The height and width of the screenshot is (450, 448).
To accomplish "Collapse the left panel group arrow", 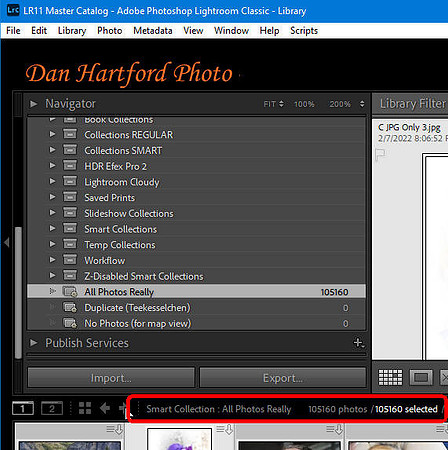I will pos(6,242).
